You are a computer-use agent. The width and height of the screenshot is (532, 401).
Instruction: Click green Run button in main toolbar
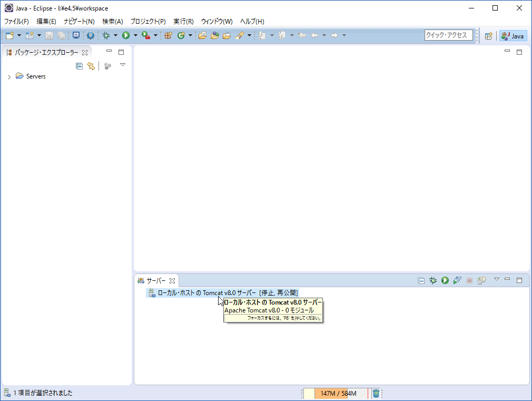point(126,35)
